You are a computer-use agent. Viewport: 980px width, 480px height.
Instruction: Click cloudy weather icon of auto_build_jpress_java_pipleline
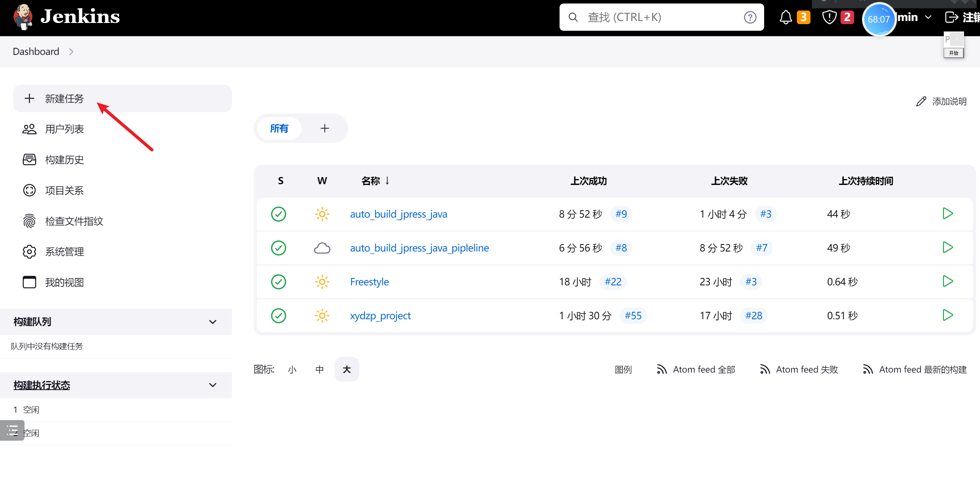[322, 248]
